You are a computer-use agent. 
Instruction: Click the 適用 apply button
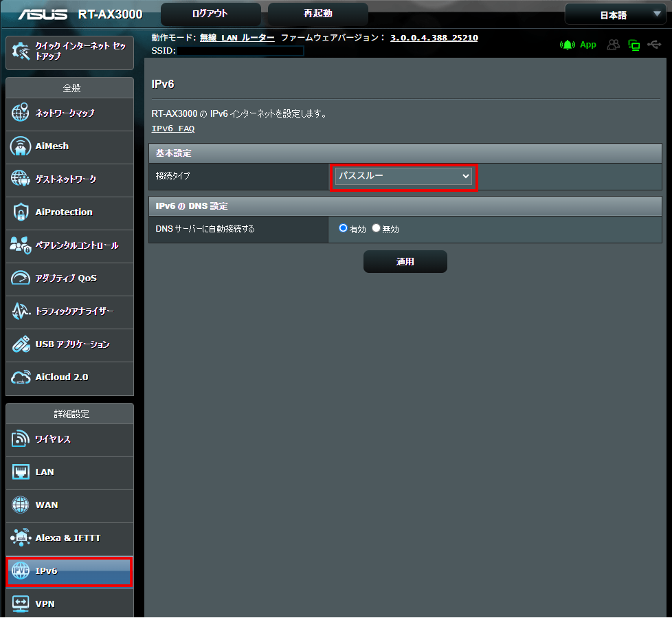pos(405,262)
